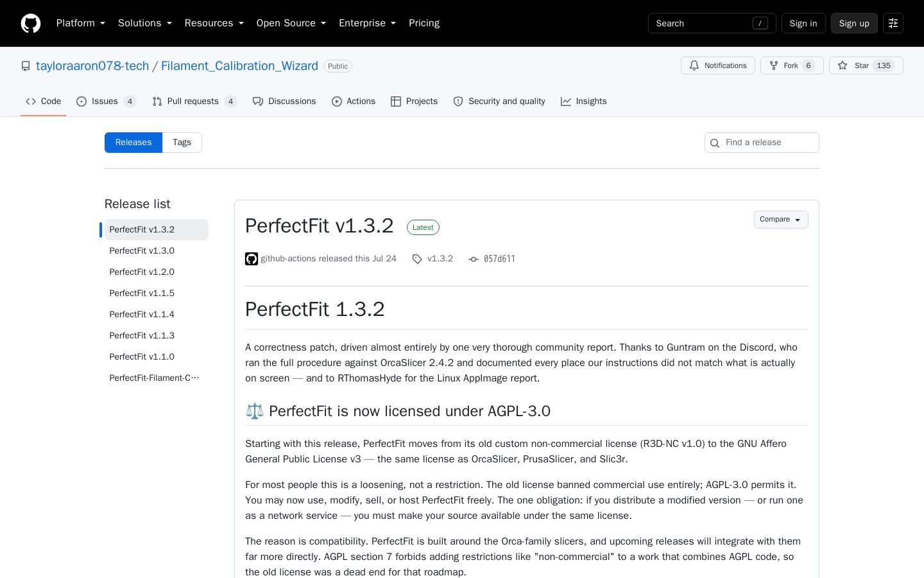
Task: Click the Sign in button
Action: pos(803,23)
